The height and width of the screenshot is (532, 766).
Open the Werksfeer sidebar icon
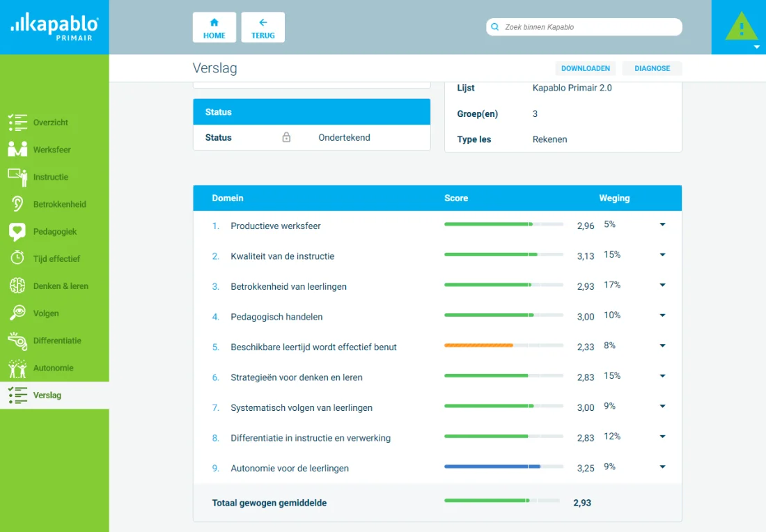(17, 150)
